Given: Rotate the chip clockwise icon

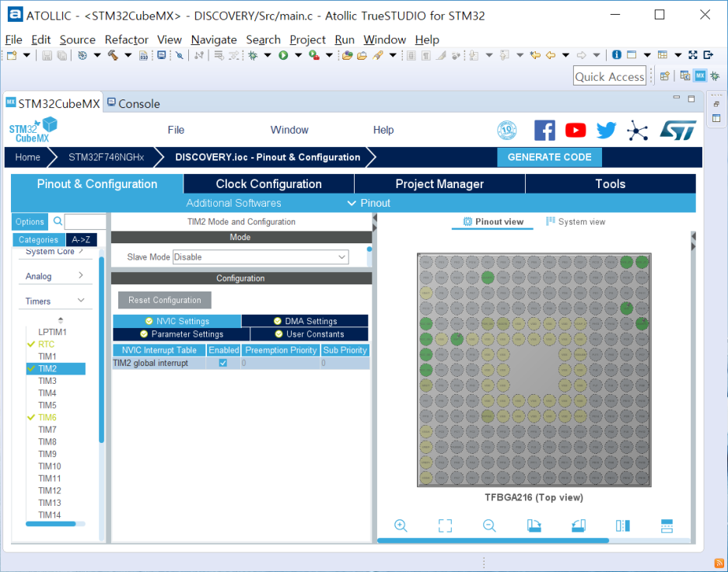Looking at the screenshot, I should tap(534, 525).
